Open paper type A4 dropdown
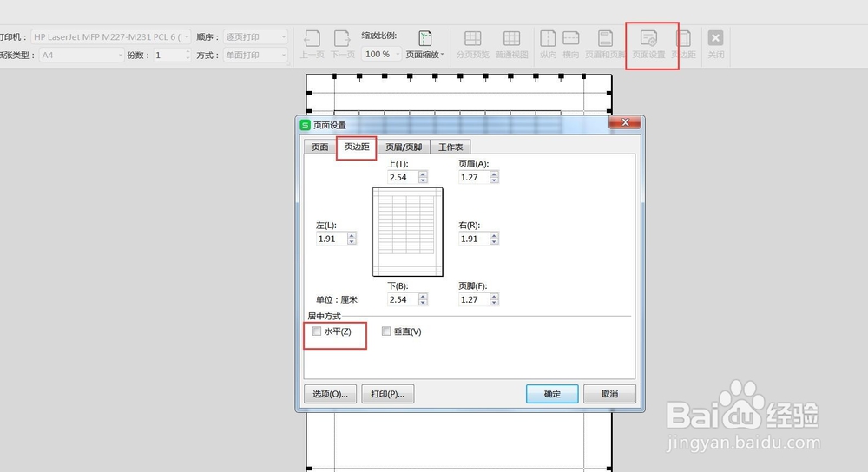 [120, 56]
